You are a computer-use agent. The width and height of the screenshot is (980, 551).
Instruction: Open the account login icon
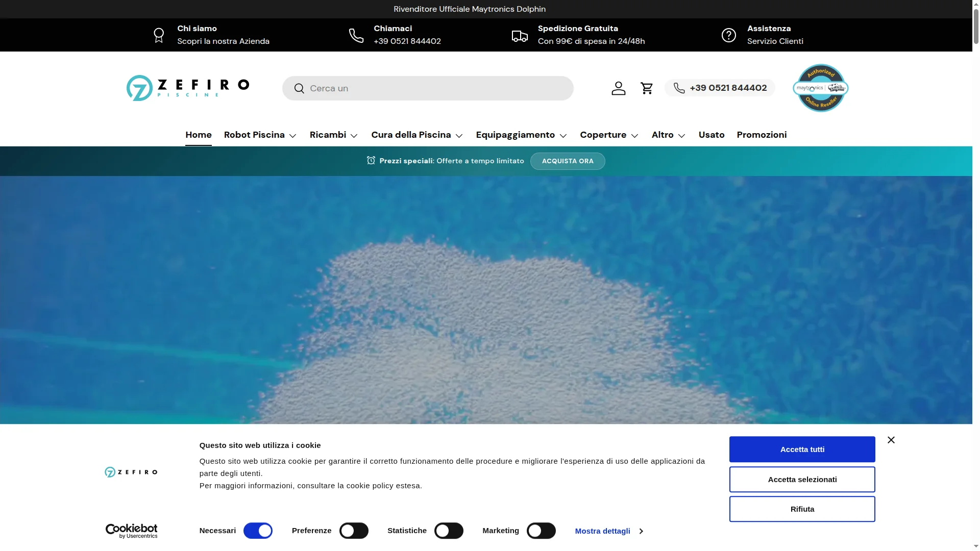[618, 88]
